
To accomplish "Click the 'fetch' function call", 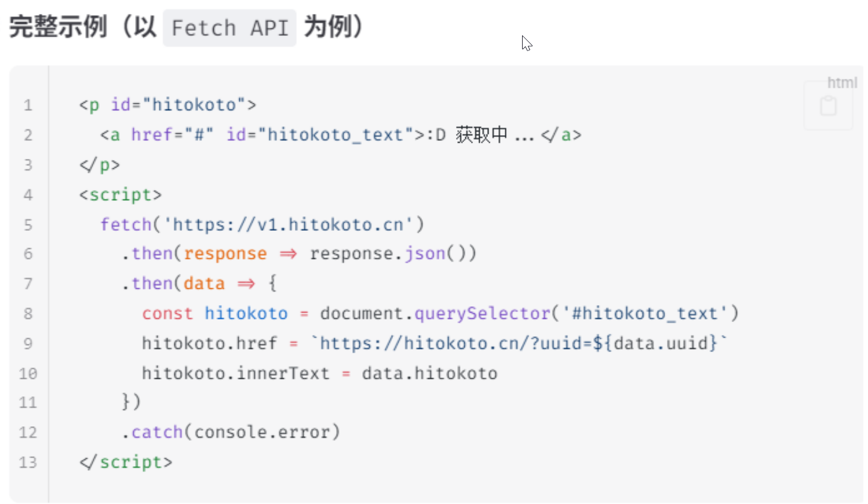I will click(x=125, y=224).
